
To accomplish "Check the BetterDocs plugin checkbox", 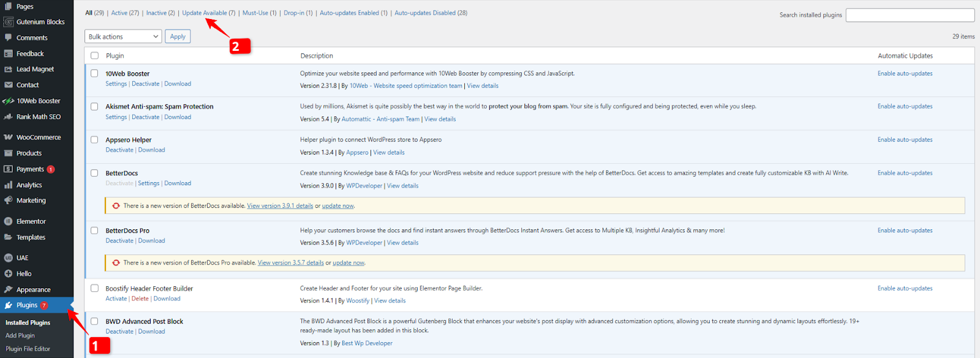I will [x=94, y=173].
